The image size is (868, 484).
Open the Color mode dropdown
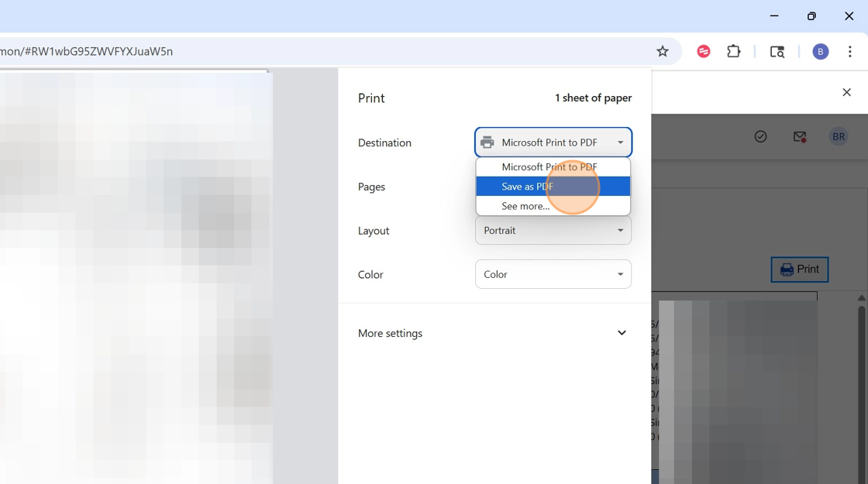(x=553, y=274)
